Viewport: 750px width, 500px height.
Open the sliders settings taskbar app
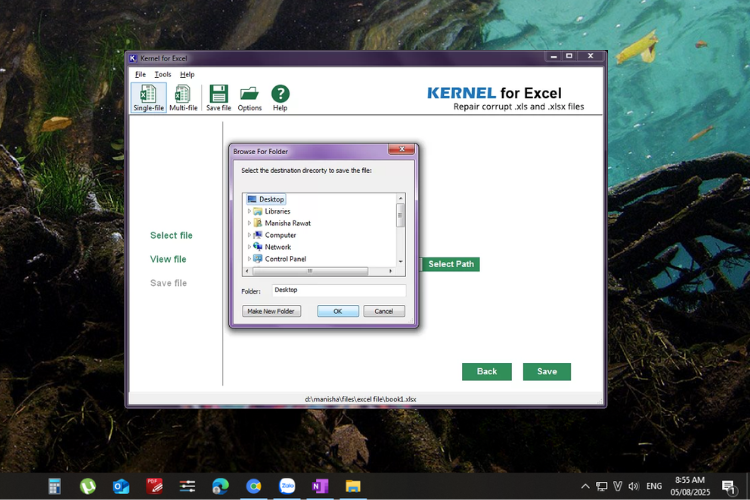(188, 487)
